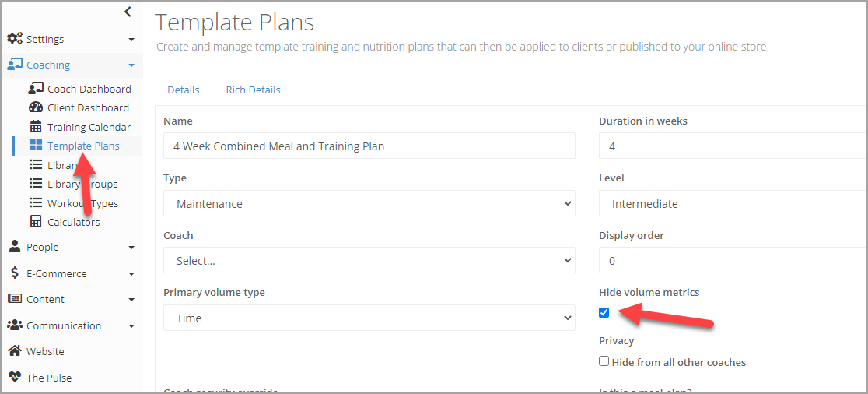Click the Training Calendar icon
Image resolution: width=868 pixels, height=394 pixels.
(36, 127)
